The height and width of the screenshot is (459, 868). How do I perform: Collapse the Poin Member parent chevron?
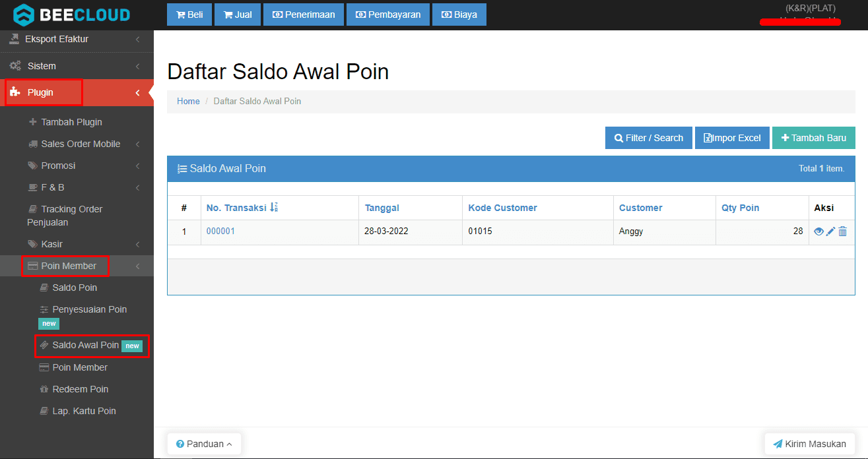(137, 266)
